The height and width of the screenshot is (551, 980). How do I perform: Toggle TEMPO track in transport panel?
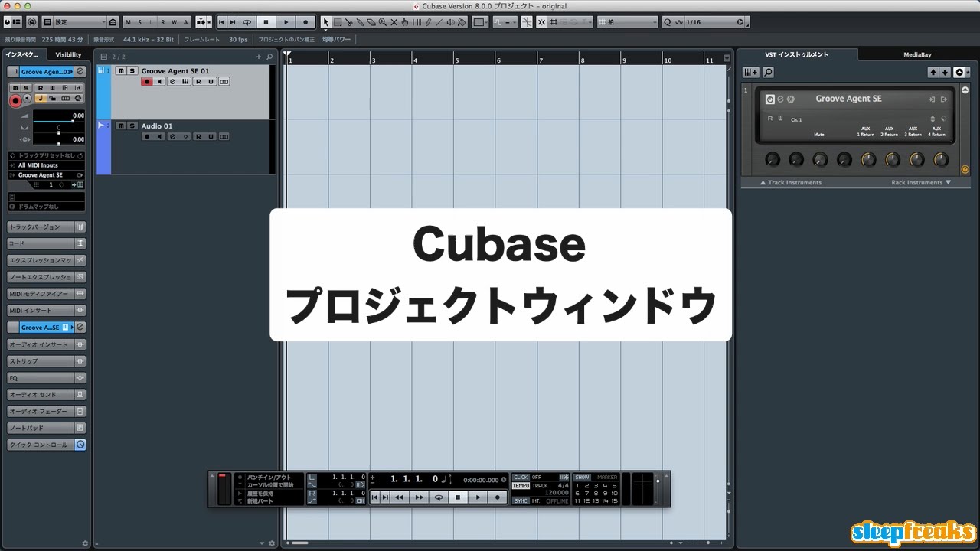click(521, 485)
